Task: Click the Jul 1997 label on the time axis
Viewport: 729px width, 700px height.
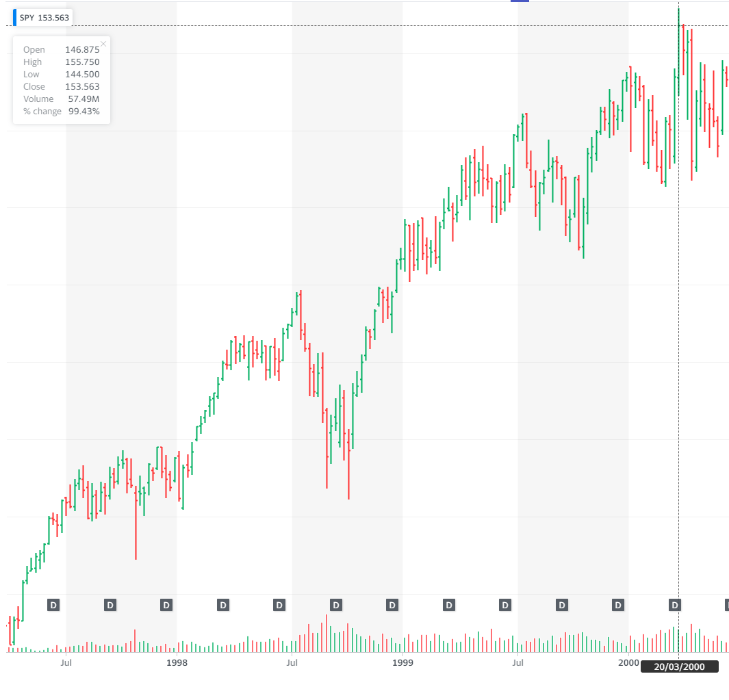Action: (66, 662)
